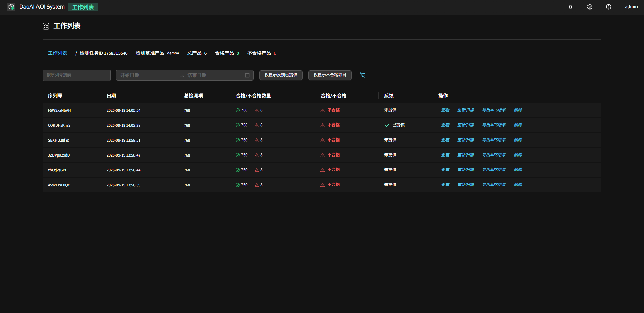Click the calendar icon in date range
The height and width of the screenshot is (313, 644).
click(x=247, y=75)
